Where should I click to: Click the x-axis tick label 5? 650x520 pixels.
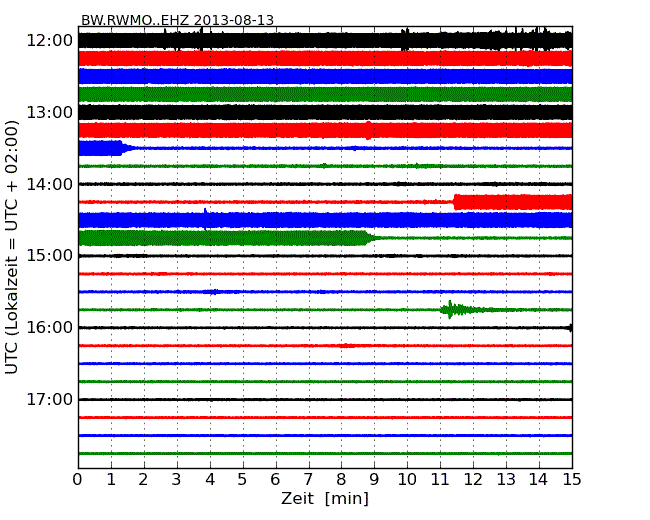[242, 480]
